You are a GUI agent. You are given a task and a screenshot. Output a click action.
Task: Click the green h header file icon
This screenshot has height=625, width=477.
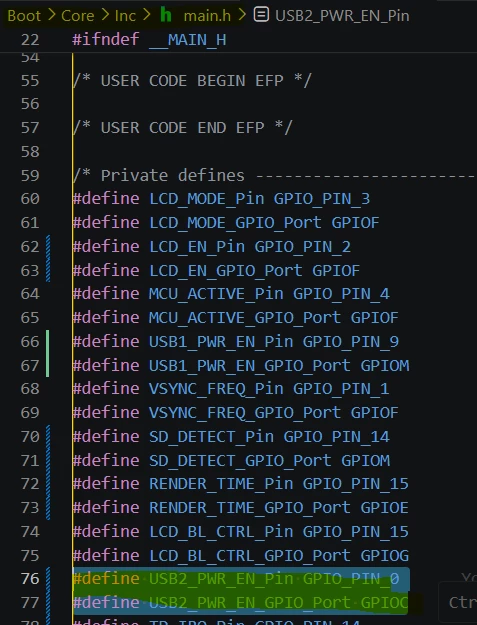(x=165, y=15)
